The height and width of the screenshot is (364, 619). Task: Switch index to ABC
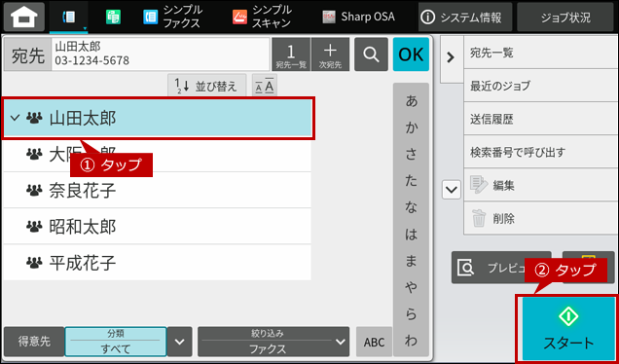374,342
